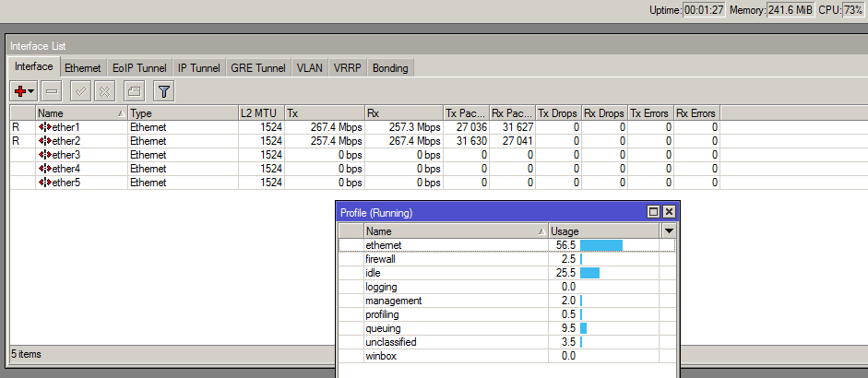Open Profile column selector dropdown
Image resolution: width=868 pixels, height=378 pixels.
coord(669,230)
